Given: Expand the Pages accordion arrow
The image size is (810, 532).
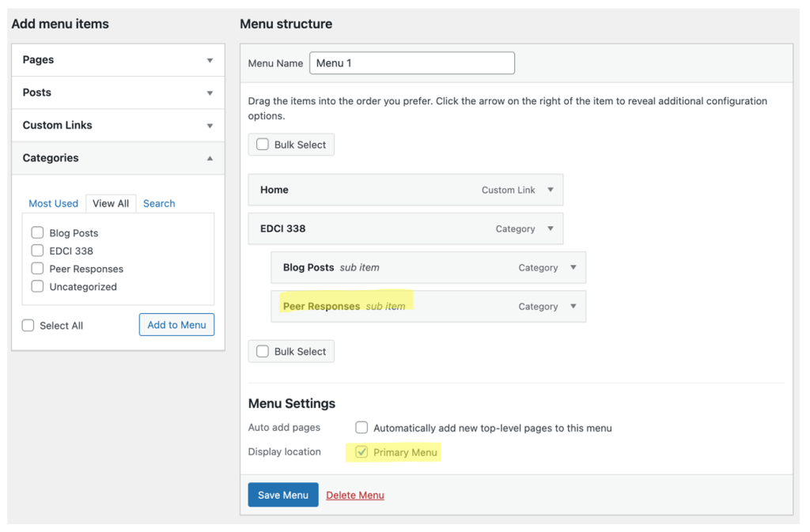Looking at the screenshot, I should pos(210,60).
